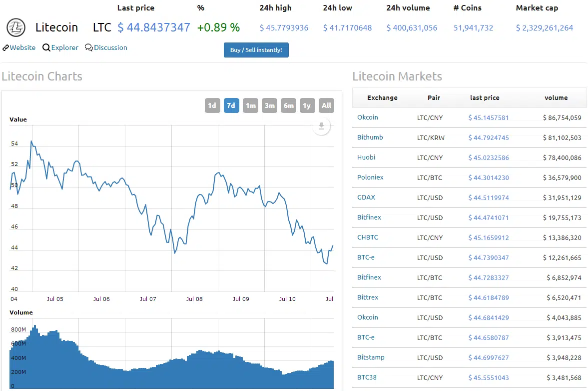
Task: Click the last price column header
Action: coord(485,97)
